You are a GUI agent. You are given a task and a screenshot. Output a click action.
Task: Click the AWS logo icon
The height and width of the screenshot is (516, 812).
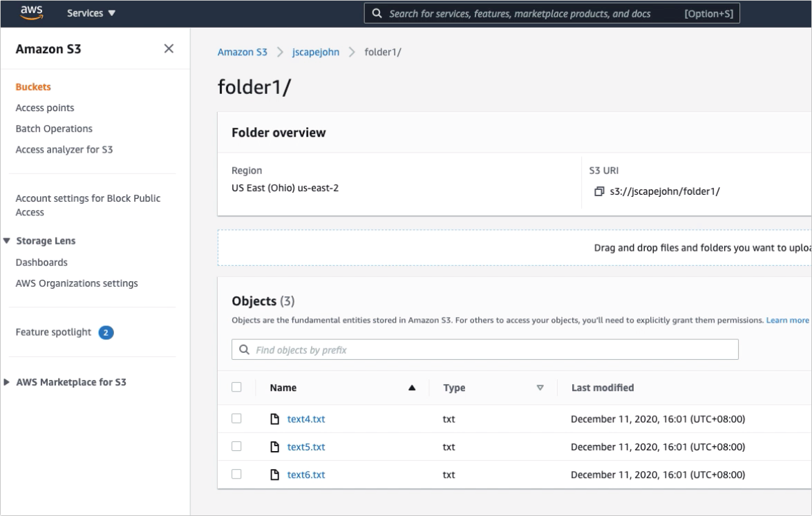(32, 12)
